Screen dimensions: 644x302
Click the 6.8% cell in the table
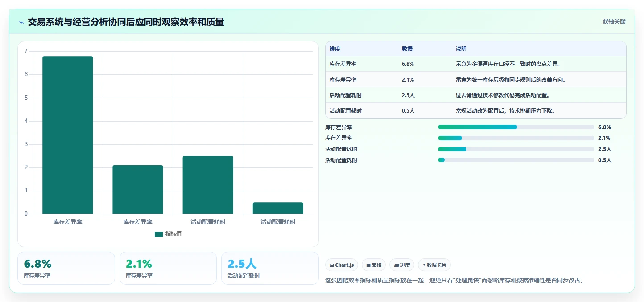408,64
